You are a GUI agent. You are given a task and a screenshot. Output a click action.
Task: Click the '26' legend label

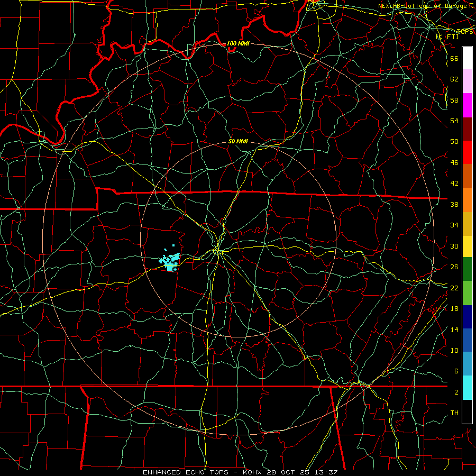tap(454, 267)
